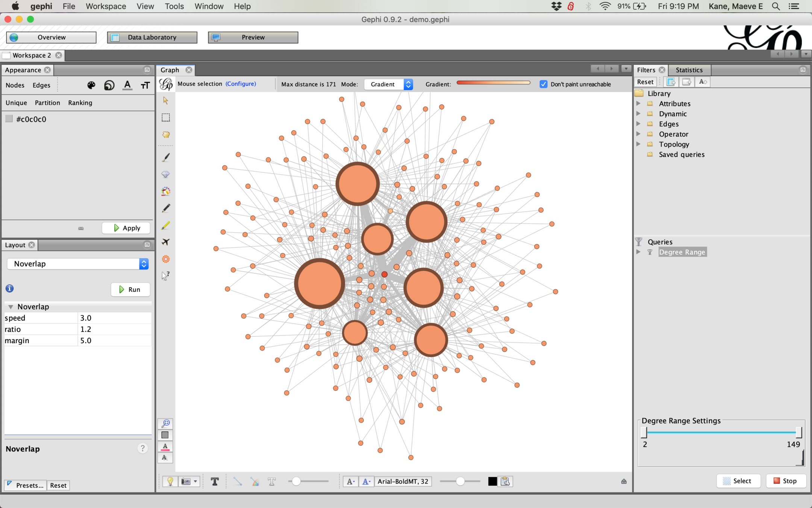
Task: Uncheck Don't paint unreachable checkbox
Action: tap(543, 84)
